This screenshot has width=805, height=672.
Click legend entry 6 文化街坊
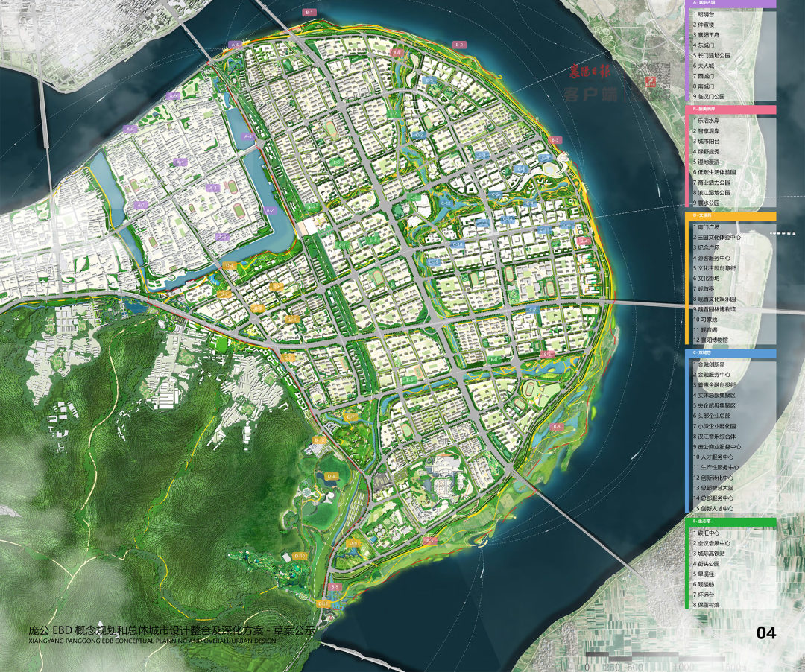pyautogui.click(x=707, y=279)
